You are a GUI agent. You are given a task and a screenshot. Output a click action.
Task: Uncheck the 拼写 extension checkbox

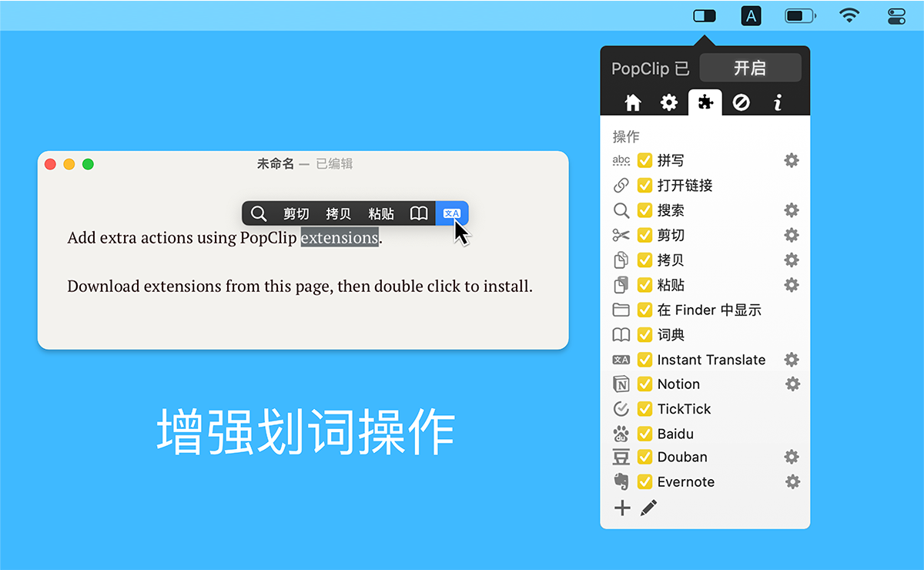tap(644, 160)
